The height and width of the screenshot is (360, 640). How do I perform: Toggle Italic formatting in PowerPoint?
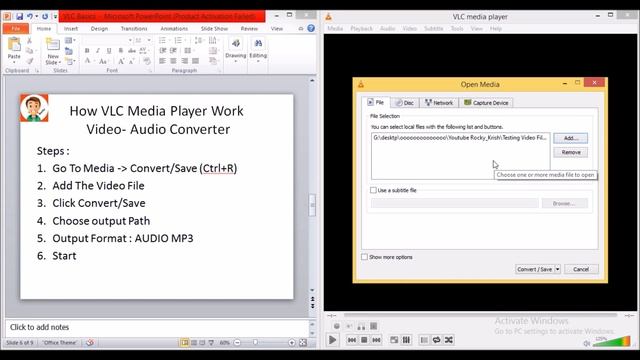[98, 51]
